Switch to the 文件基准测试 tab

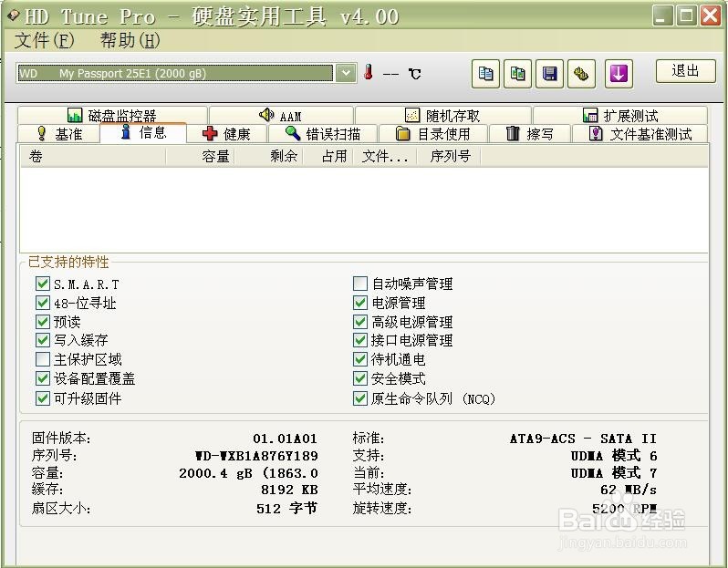640,134
